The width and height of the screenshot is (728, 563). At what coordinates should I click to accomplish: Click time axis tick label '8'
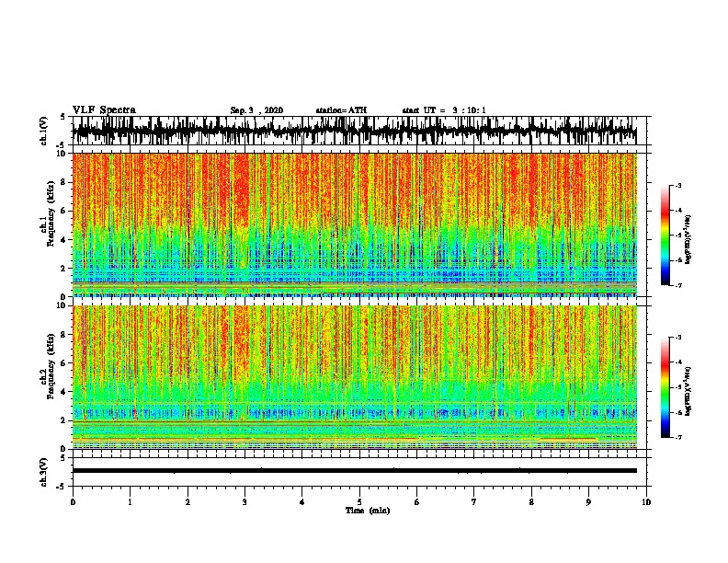[531, 502]
